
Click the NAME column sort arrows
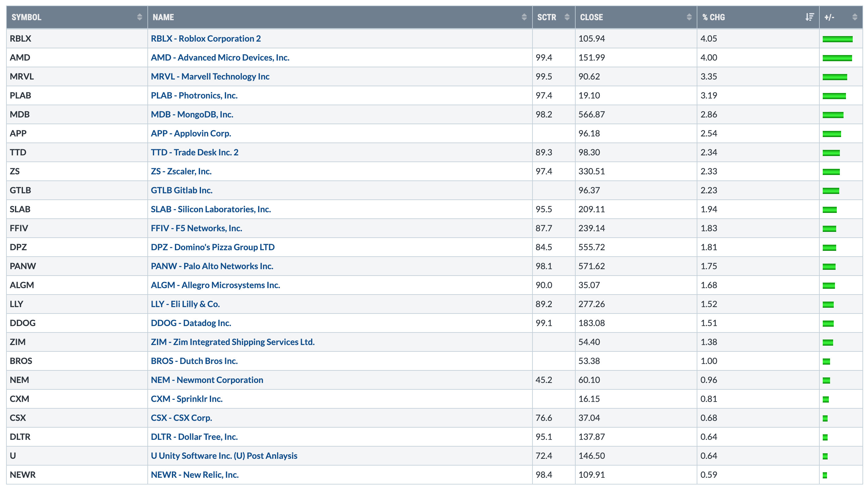(x=524, y=17)
